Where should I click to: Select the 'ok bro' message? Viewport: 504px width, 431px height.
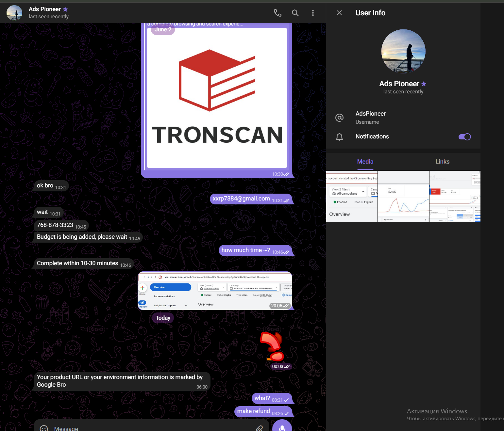[x=51, y=186]
